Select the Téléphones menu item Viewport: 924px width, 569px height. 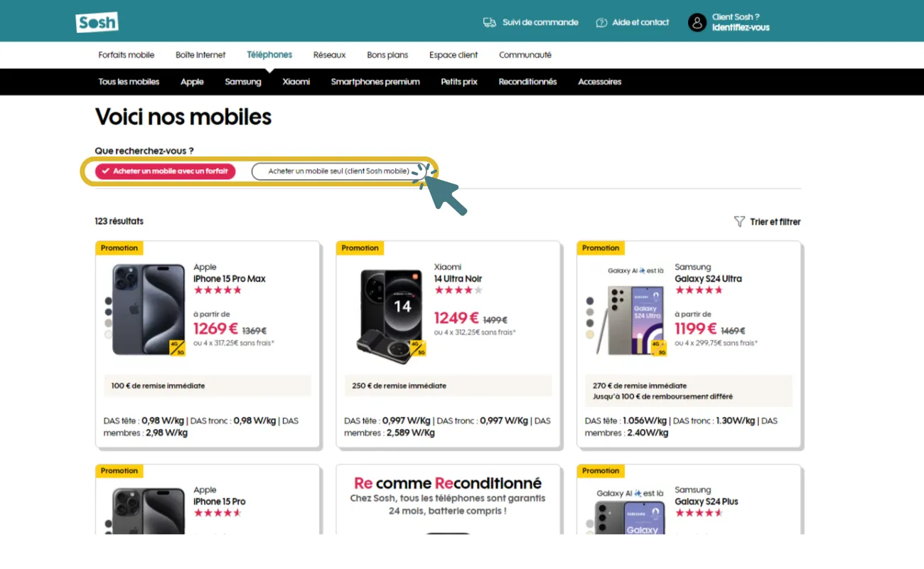pos(269,55)
